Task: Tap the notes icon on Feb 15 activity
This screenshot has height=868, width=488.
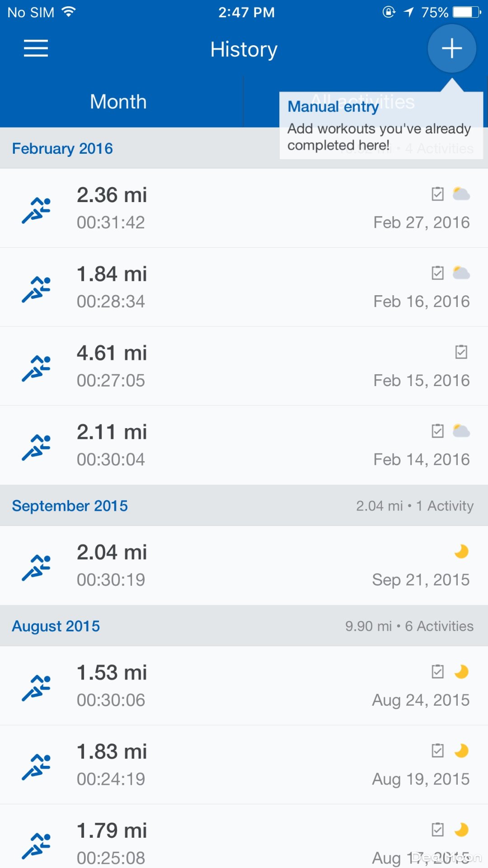Action: [x=461, y=352]
